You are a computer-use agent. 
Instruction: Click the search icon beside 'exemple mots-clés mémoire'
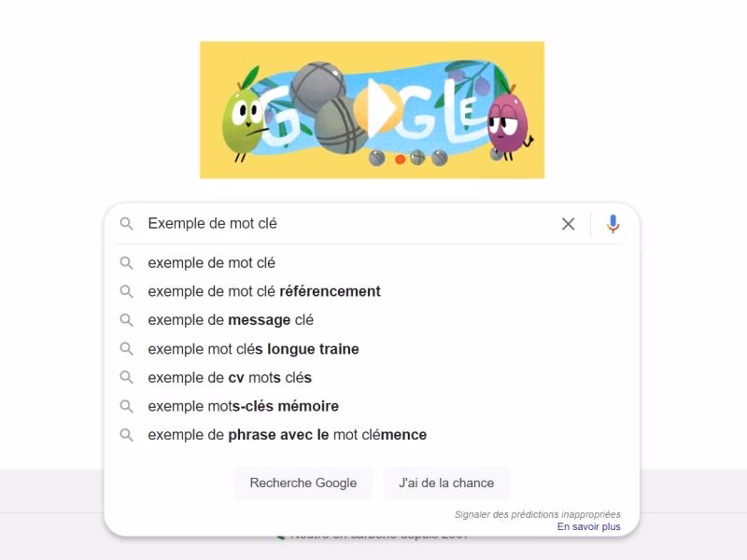(129, 406)
